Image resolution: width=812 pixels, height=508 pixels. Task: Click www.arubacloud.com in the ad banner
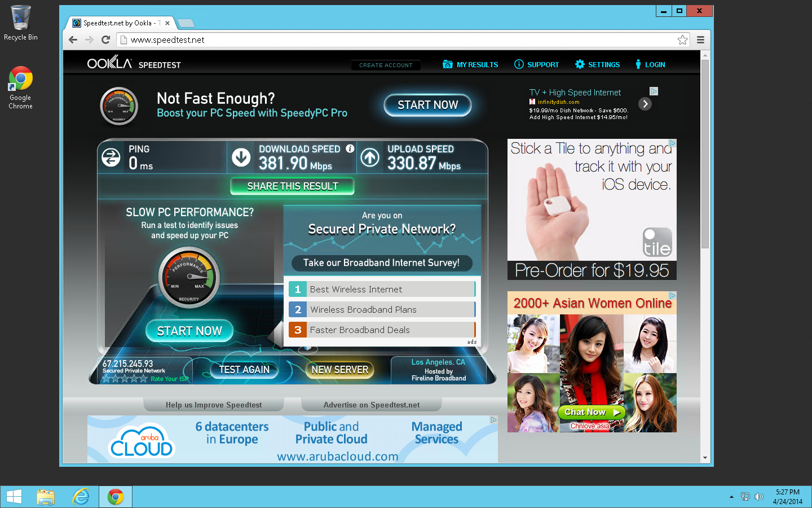337,456
